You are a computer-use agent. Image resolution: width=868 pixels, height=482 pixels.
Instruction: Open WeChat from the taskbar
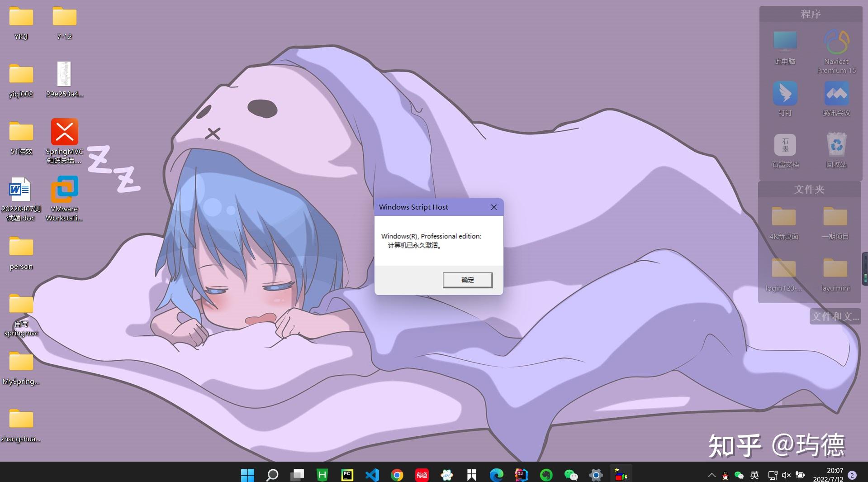(571, 475)
